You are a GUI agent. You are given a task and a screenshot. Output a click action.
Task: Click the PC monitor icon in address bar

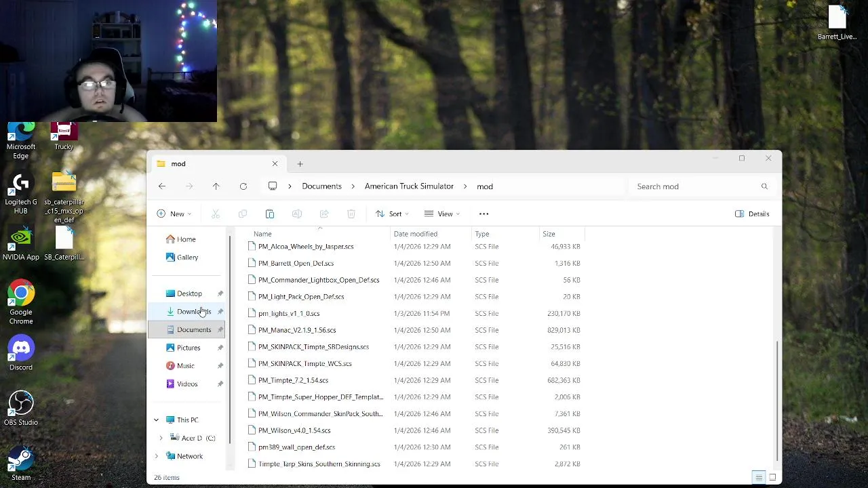click(x=273, y=186)
